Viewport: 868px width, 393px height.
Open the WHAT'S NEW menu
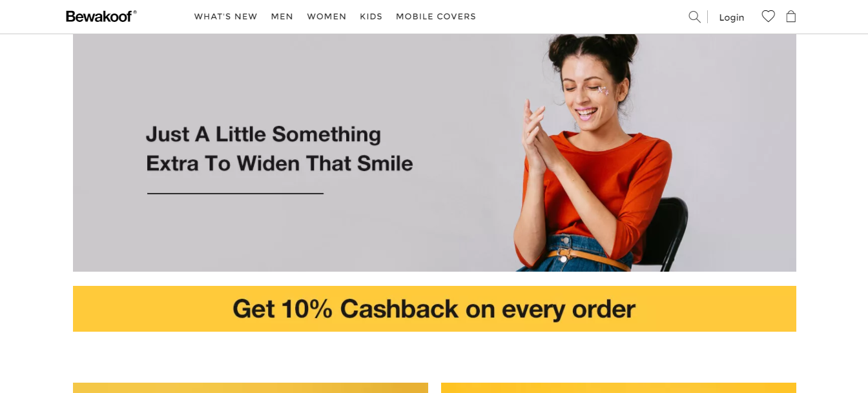[226, 17]
